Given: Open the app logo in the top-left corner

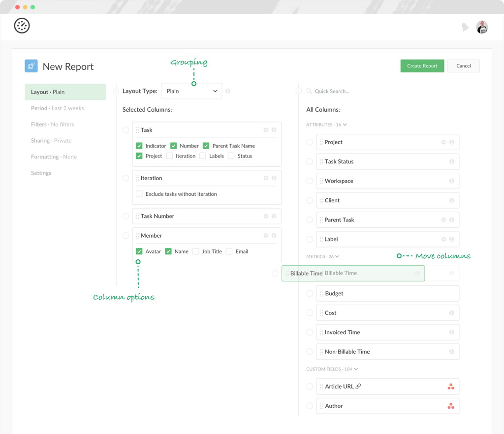Looking at the screenshot, I should point(22,26).
